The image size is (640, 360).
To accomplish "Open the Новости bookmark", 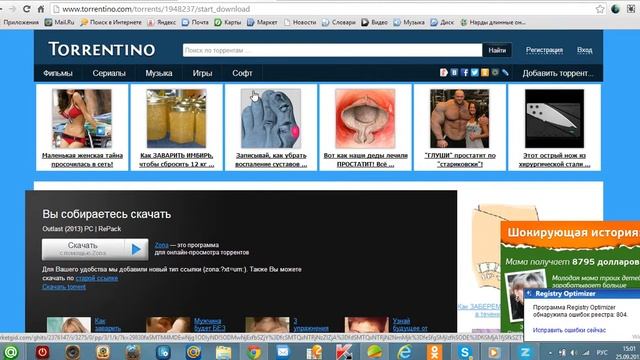I will (300, 22).
